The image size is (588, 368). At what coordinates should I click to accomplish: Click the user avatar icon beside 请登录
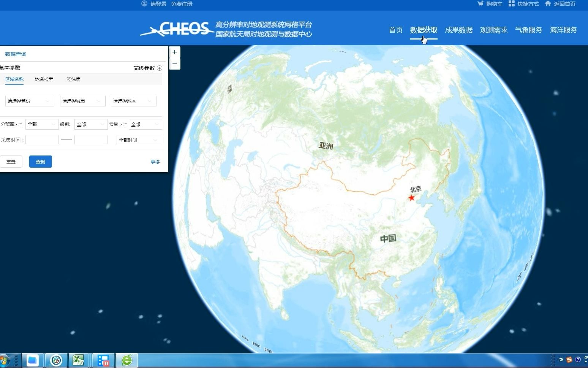pyautogui.click(x=144, y=4)
